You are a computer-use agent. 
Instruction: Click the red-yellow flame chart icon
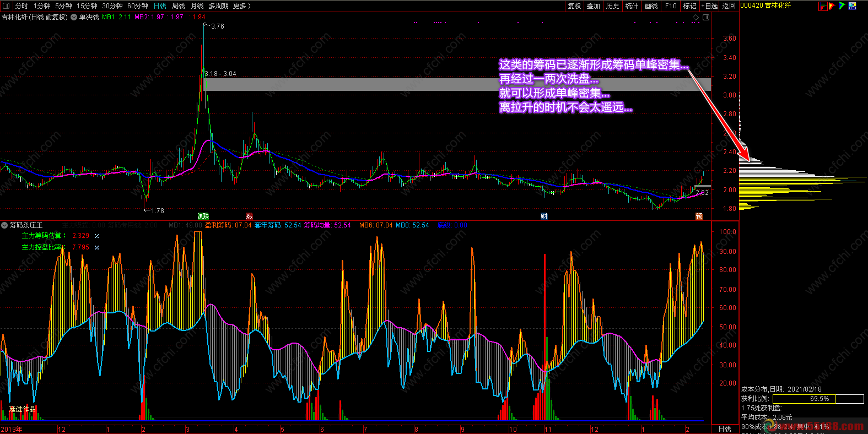[832, 6]
